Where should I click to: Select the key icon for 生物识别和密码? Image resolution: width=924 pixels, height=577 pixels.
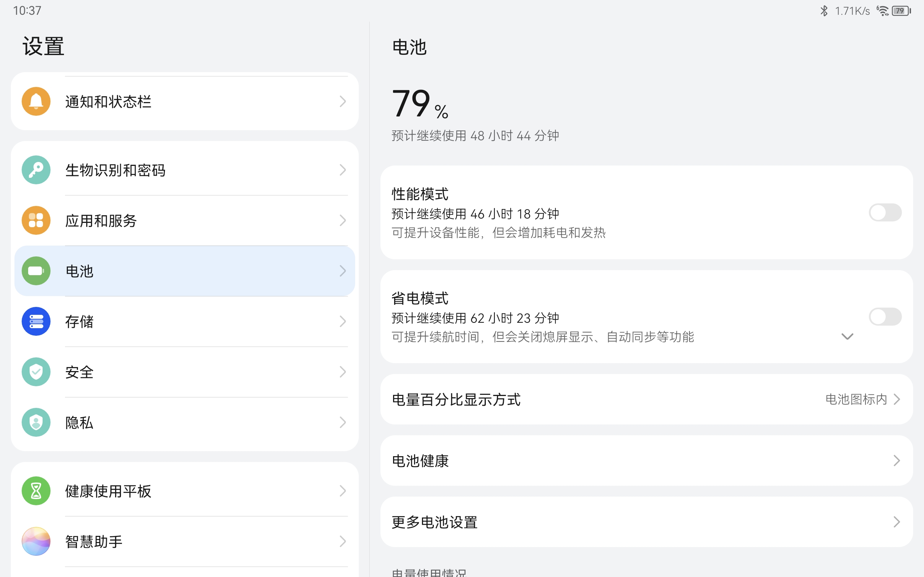click(x=35, y=170)
